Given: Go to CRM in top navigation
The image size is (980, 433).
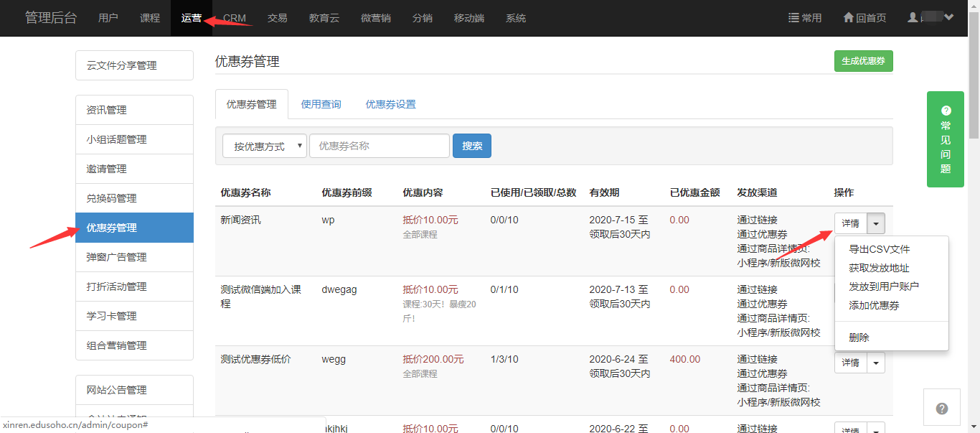Looking at the screenshot, I should tap(234, 18).
